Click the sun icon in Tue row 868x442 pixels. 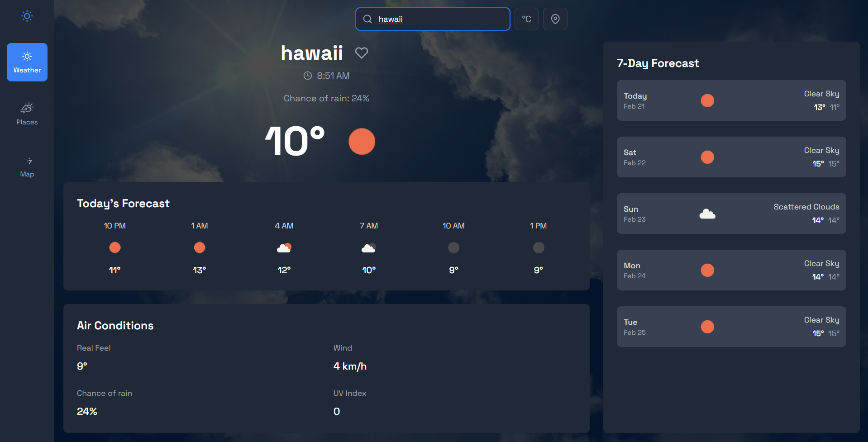tap(707, 327)
